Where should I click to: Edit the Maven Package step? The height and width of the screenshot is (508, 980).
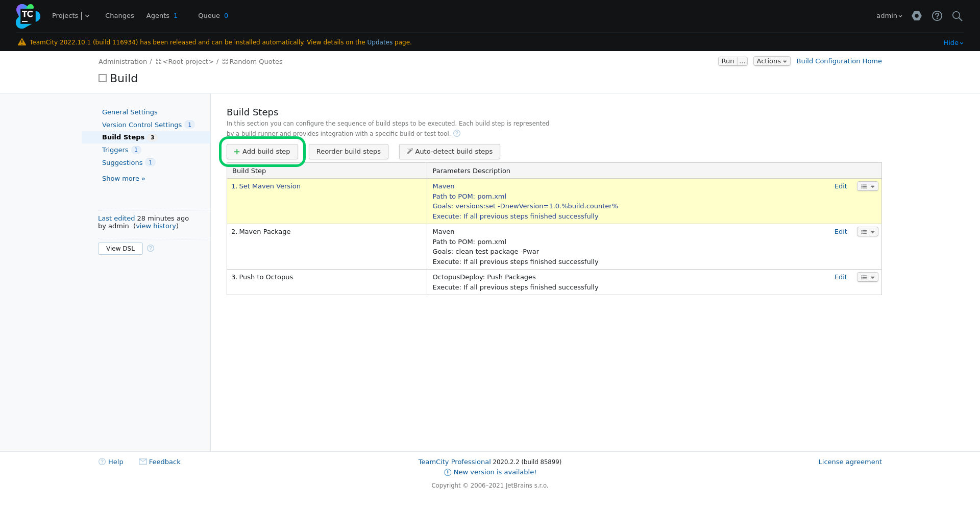click(841, 232)
